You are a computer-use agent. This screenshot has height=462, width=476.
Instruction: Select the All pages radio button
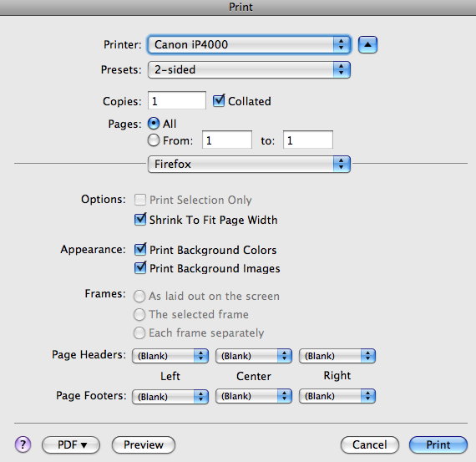click(x=154, y=124)
